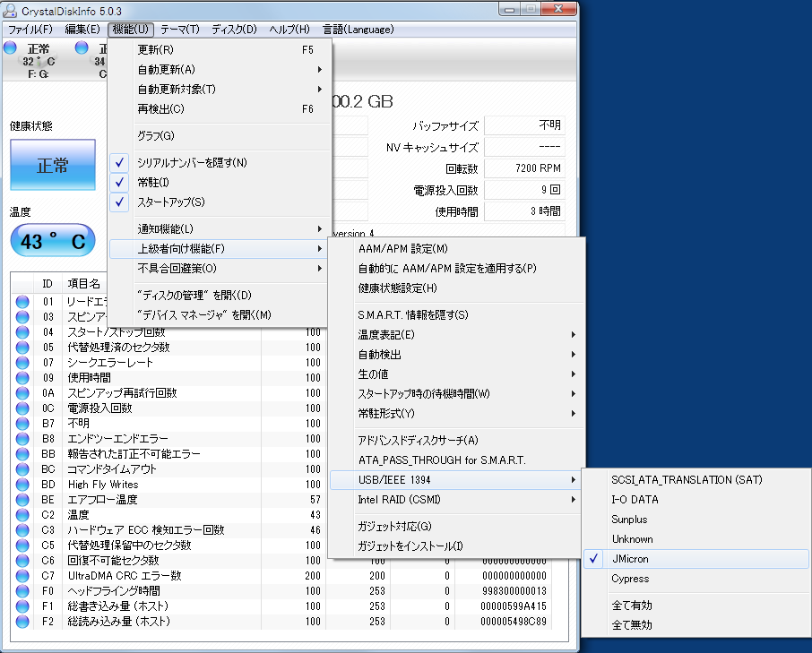Click the blue status orb for Airflow Temperature row BE
Screen dimensions: 812x653
click(22, 500)
